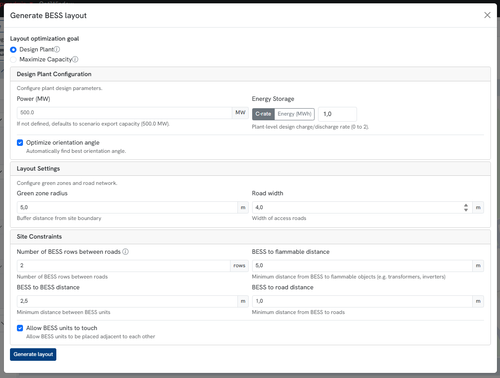Toggle the Allow BESS units to touch checkbox
The image size is (500, 378).
[x=20, y=328]
